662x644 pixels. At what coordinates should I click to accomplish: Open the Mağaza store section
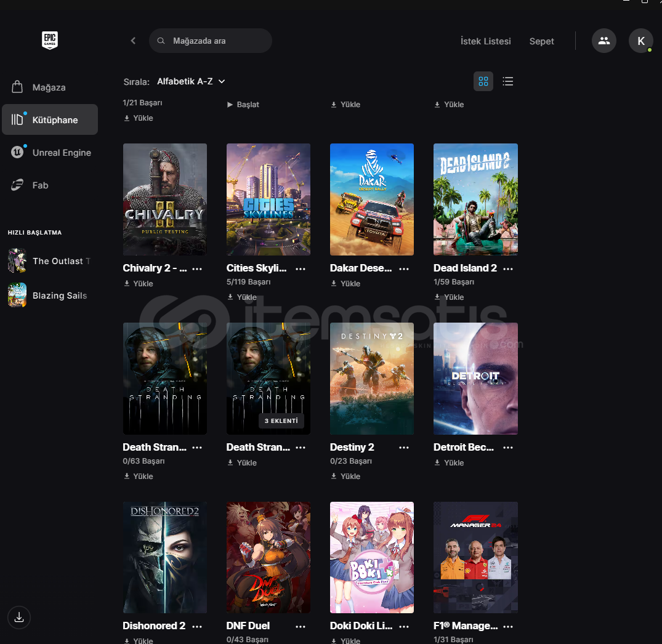[x=50, y=87]
